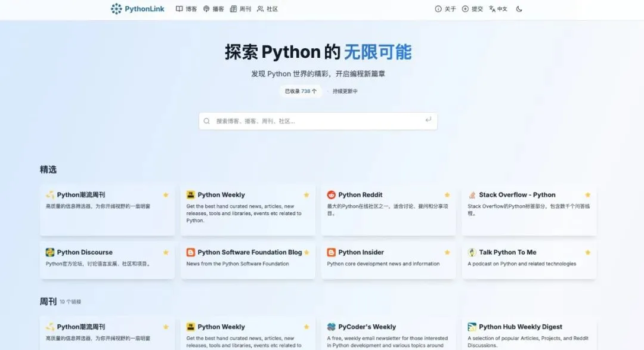Click Python潮流周刊 icon in 精选 section

pyautogui.click(x=50, y=195)
